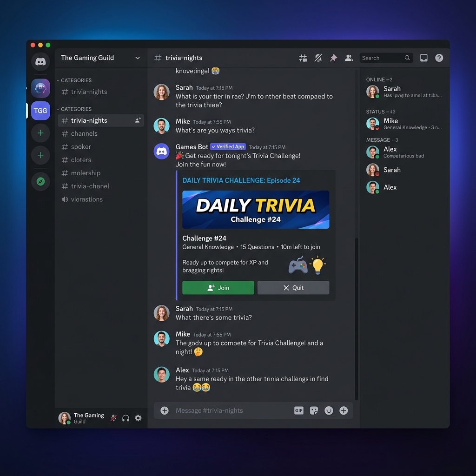Toggle the headphones deafen icon

(x=126, y=418)
